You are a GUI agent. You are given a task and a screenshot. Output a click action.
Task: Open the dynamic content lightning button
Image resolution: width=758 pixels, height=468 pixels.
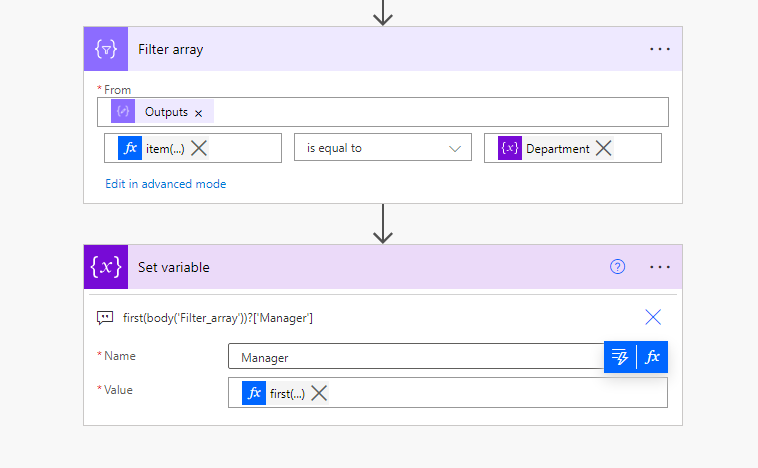coord(620,357)
